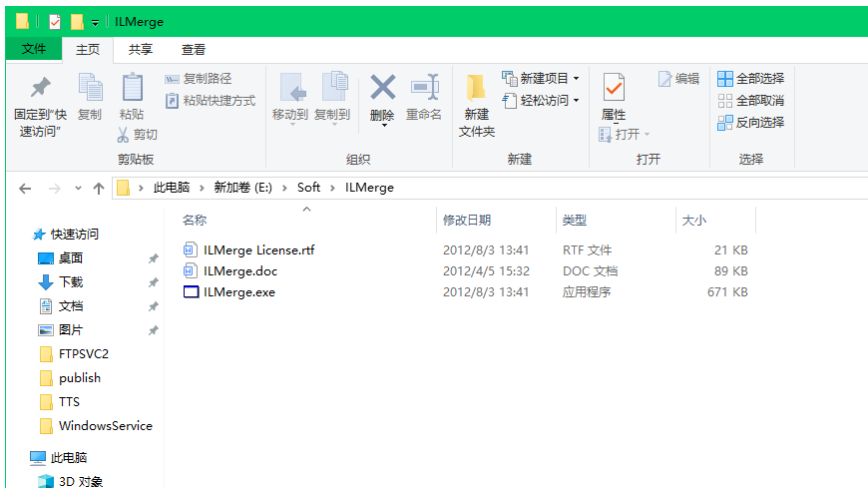Click the ILMerge.exe application icon

(x=191, y=292)
